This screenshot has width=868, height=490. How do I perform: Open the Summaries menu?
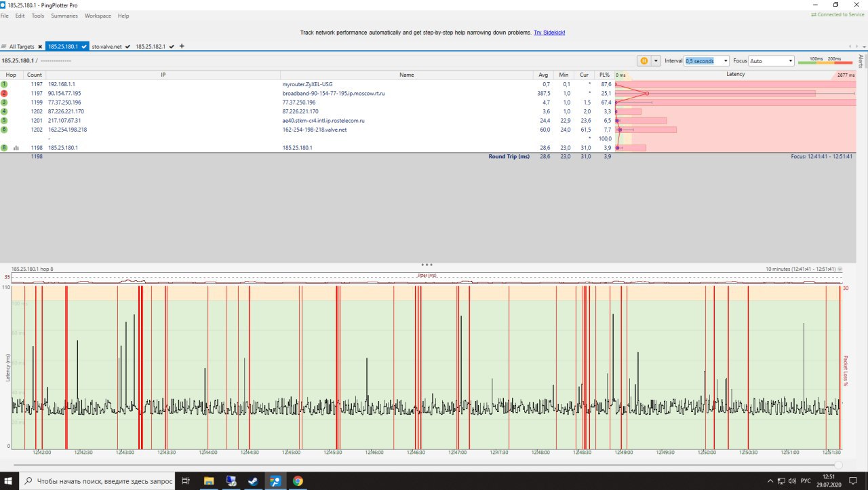click(x=64, y=16)
